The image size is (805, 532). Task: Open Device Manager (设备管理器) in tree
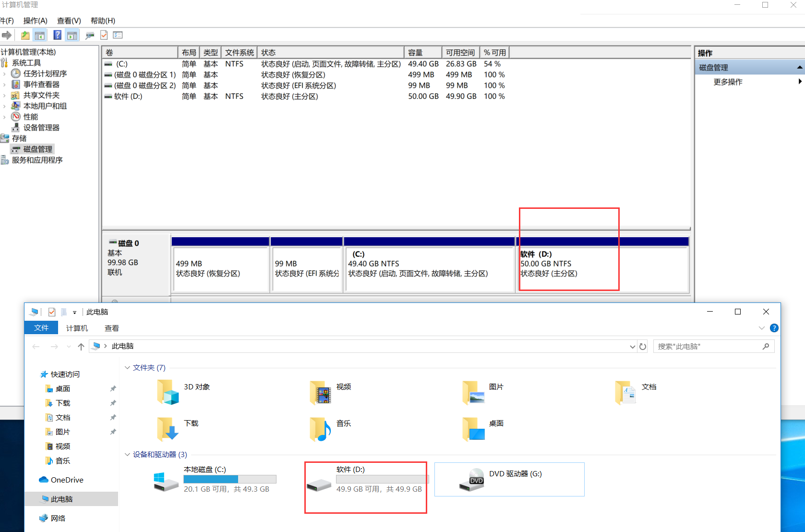coord(41,128)
